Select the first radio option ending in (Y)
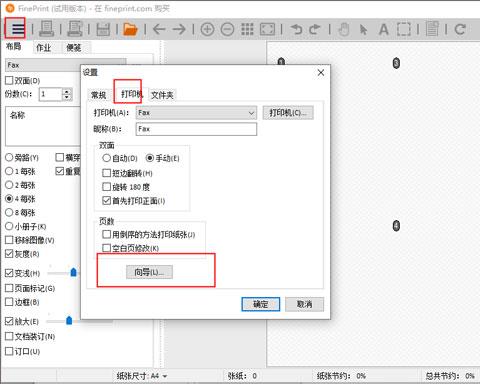Viewport: 480px width, 384px height. coord(9,157)
